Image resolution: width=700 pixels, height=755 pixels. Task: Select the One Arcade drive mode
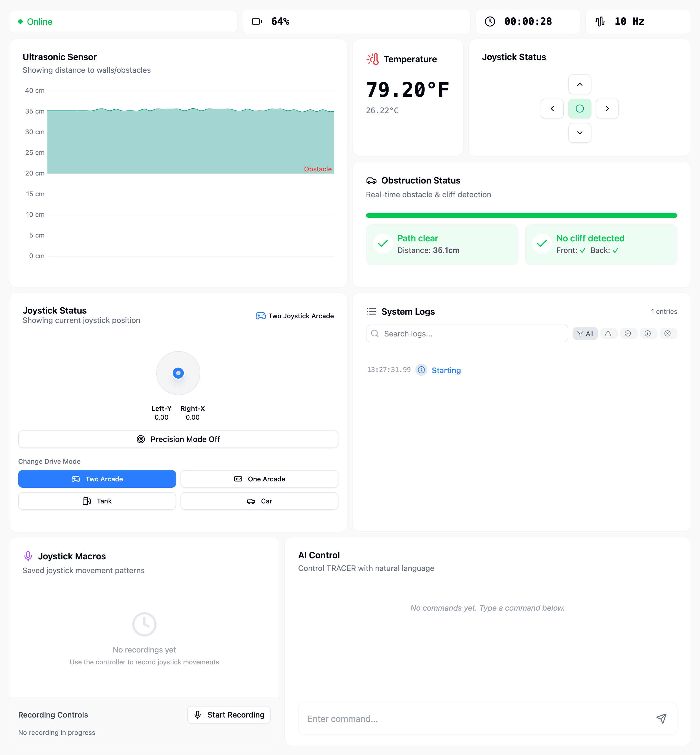pyautogui.click(x=260, y=479)
